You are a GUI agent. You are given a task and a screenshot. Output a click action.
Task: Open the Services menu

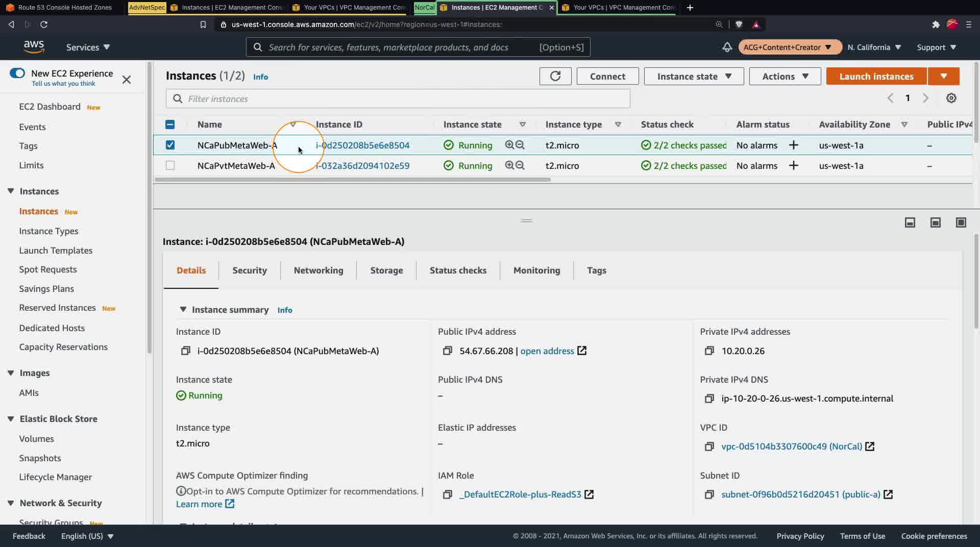click(x=88, y=47)
